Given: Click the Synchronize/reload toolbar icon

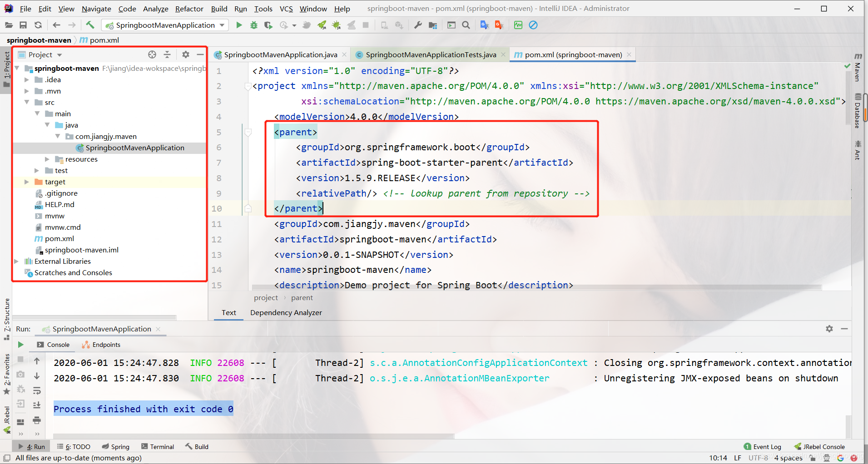Looking at the screenshot, I should click(38, 25).
